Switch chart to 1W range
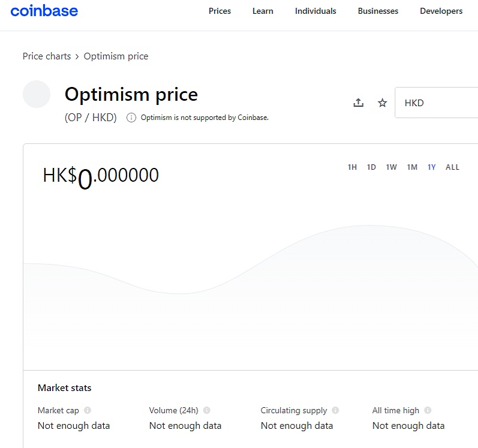Screen dimensions: 478x448 [391, 167]
